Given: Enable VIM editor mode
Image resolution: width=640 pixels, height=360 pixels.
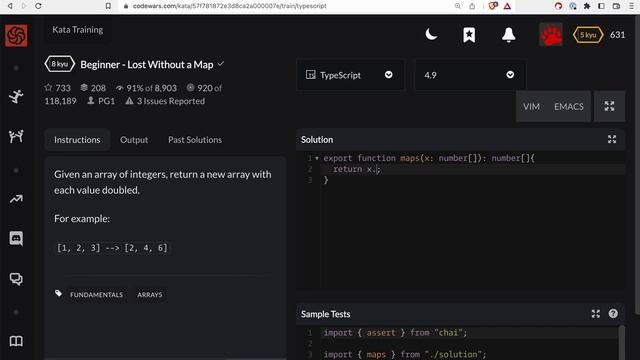Looking at the screenshot, I should (x=531, y=107).
